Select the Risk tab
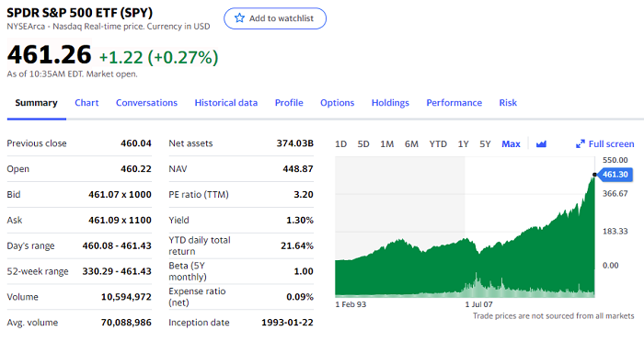The image size is (644, 342). point(508,103)
